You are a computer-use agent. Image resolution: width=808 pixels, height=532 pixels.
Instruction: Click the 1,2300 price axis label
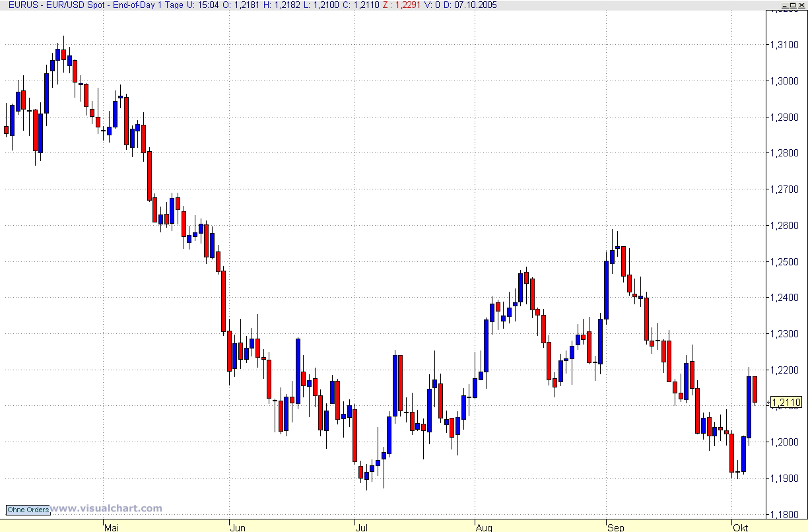coord(784,335)
